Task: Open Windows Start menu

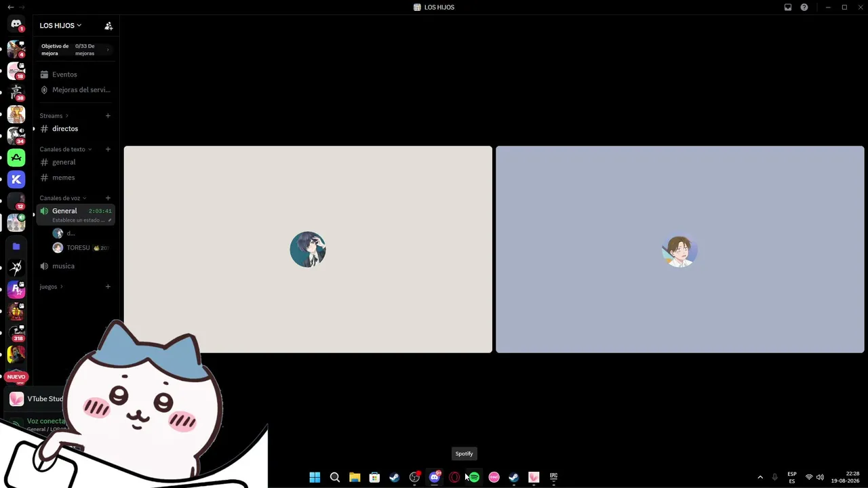Action: tap(315, 477)
